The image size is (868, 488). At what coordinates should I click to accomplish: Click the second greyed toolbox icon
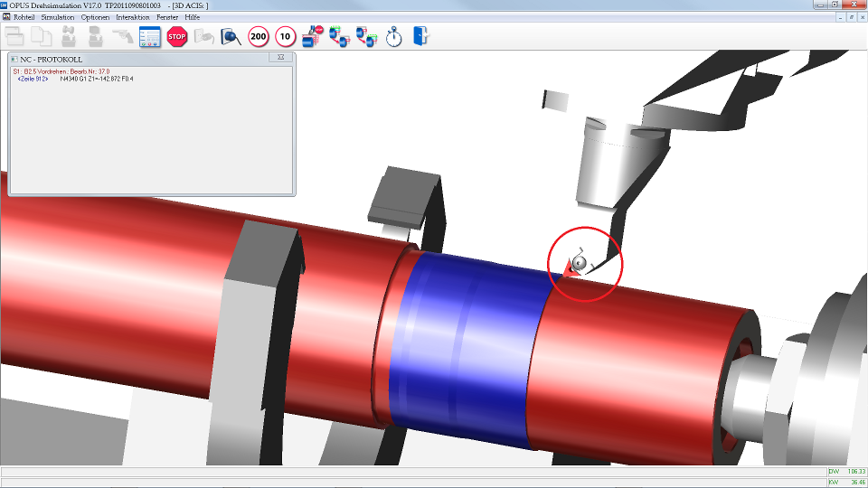(96, 37)
